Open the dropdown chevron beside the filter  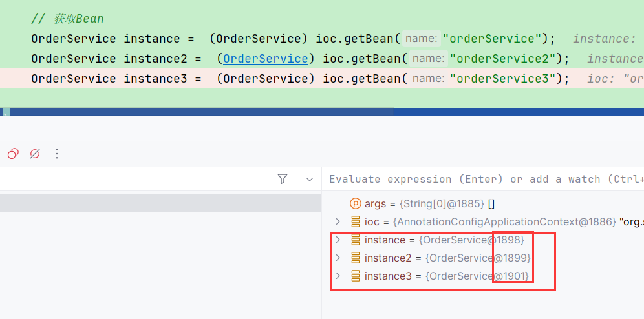pyautogui.click(x=310, y=179)
